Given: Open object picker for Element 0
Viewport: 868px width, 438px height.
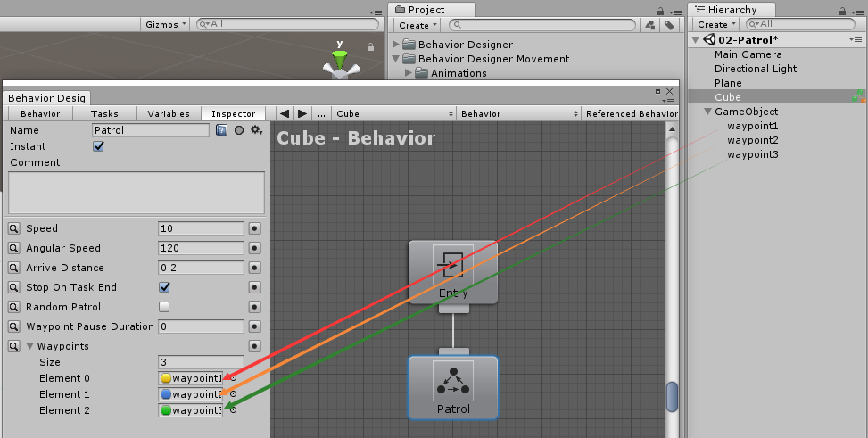Looking at the screenshot, I should (x=233, y=378).
